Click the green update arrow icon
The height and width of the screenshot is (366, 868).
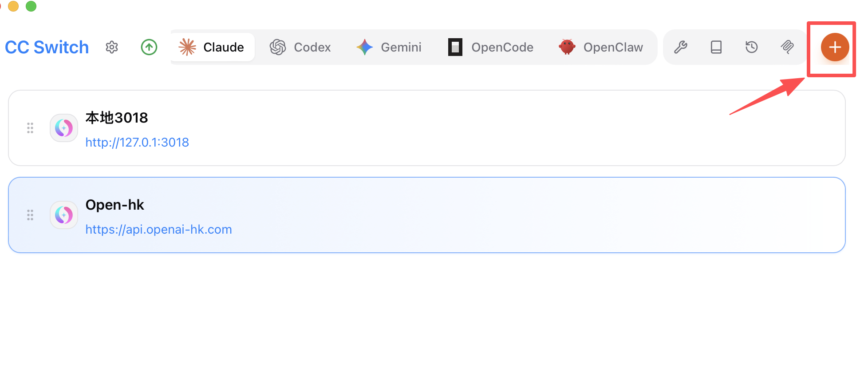(149, 47)
